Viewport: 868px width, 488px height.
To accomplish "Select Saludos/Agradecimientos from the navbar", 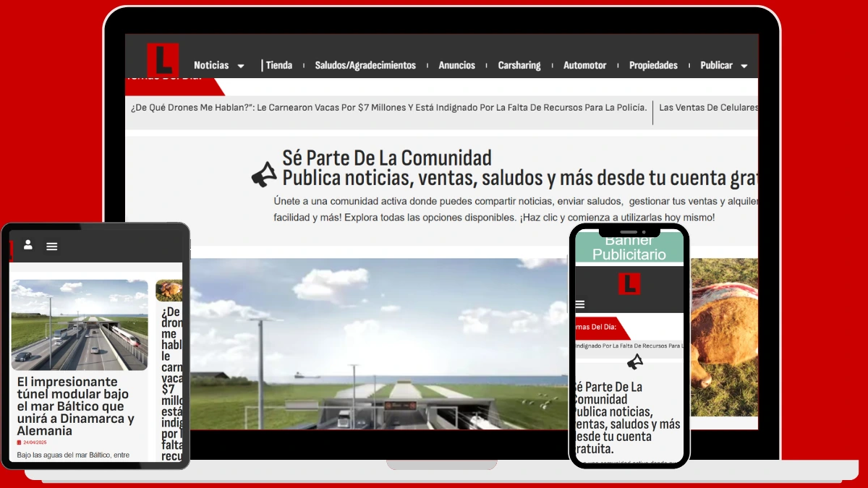I will [365, 64].
